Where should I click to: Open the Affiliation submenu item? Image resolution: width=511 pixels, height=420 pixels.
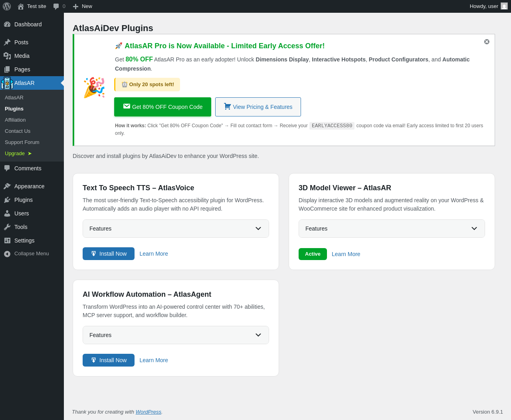click(15, 120)
